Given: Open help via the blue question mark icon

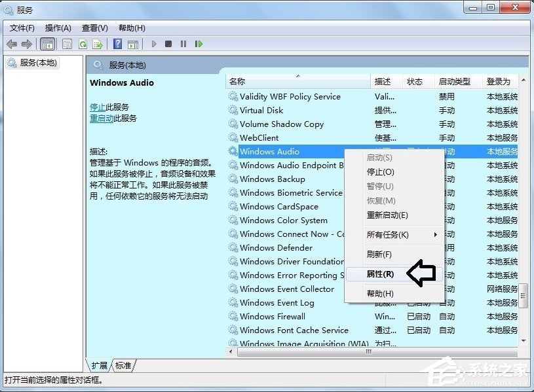Looking at the screenshot, I should (117, 44).
